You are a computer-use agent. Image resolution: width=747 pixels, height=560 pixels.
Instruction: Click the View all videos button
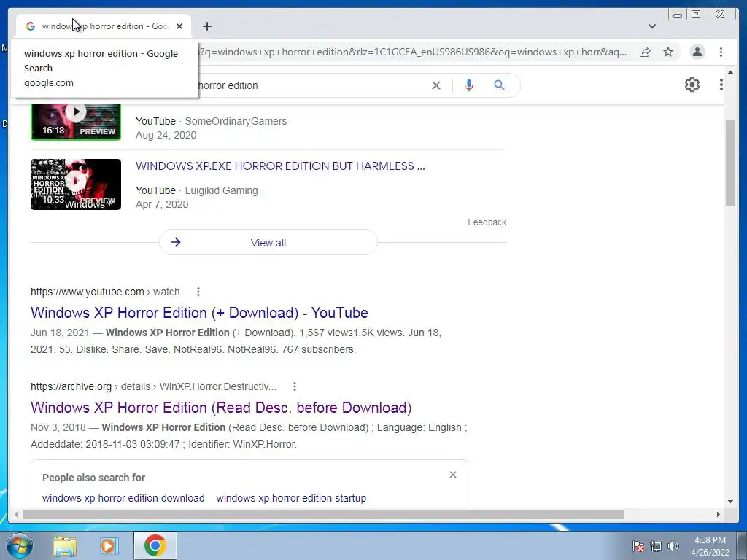[268, 242]
